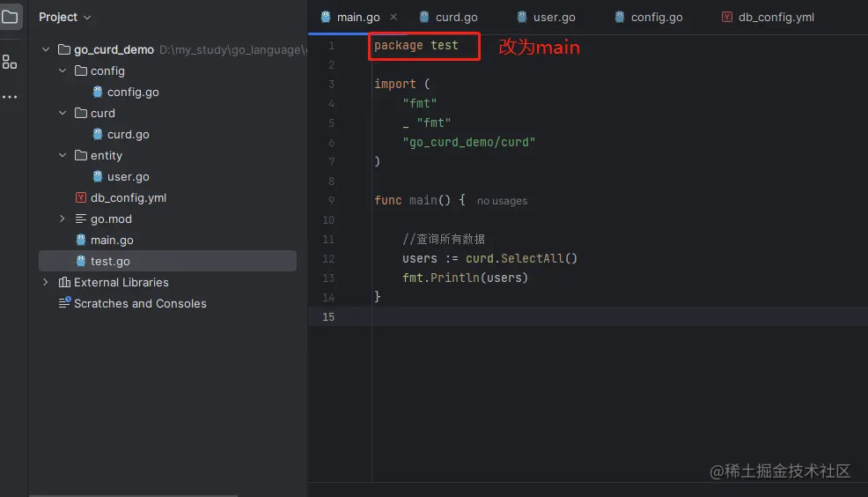Expand External Libraries node
The image size is (868, 497).
pyautogui.click(x=46, y=282)
